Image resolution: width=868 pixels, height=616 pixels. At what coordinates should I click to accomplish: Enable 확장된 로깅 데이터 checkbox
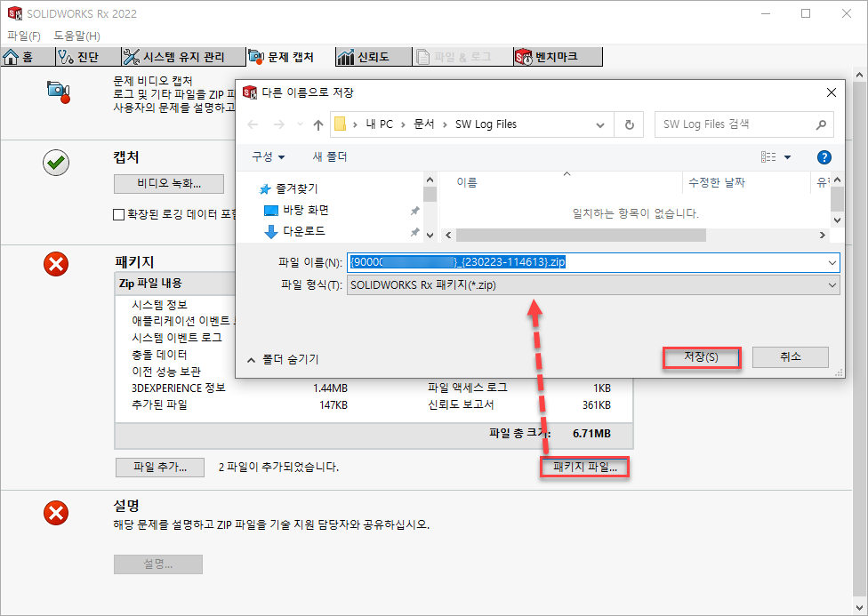118,214
